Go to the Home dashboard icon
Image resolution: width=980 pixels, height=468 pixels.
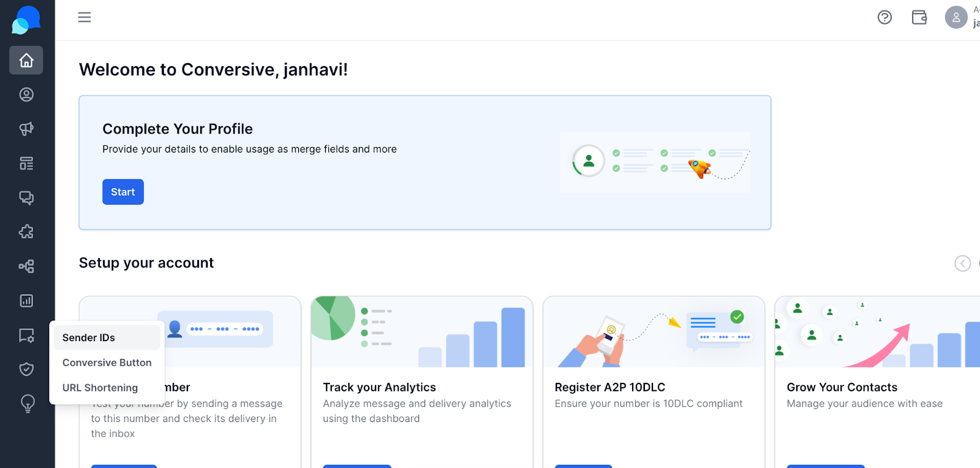pyautogui.click(x=26, y=60)
